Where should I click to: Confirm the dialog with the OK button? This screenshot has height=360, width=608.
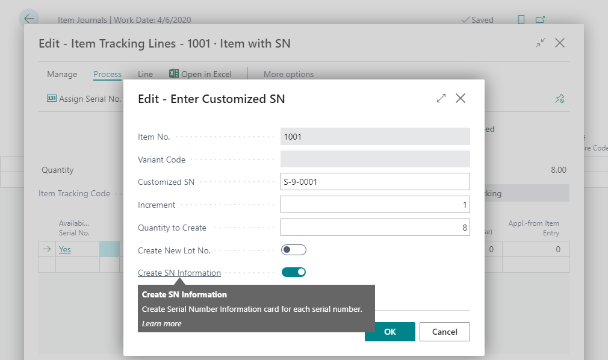(390, 332)
